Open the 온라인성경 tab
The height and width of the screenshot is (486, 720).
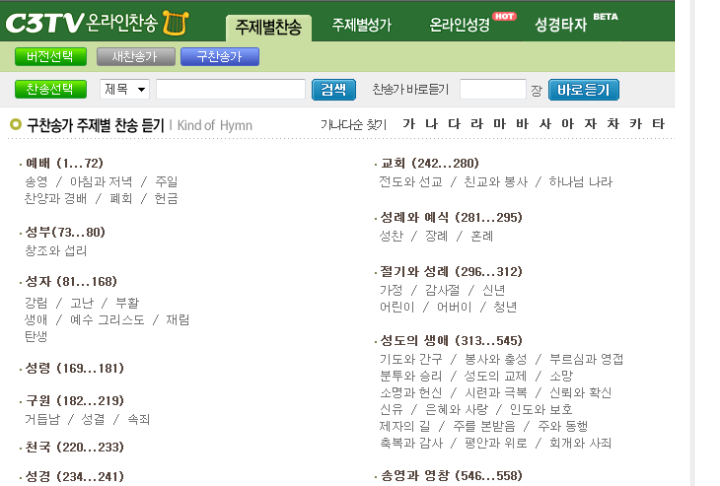point(460,24)
